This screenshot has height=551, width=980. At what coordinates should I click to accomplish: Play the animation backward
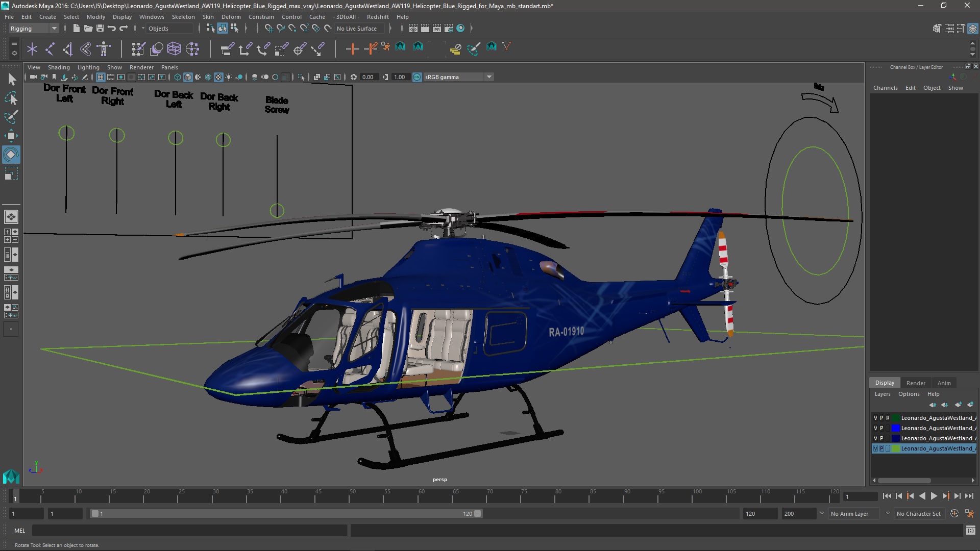click(x=922, y=496)
